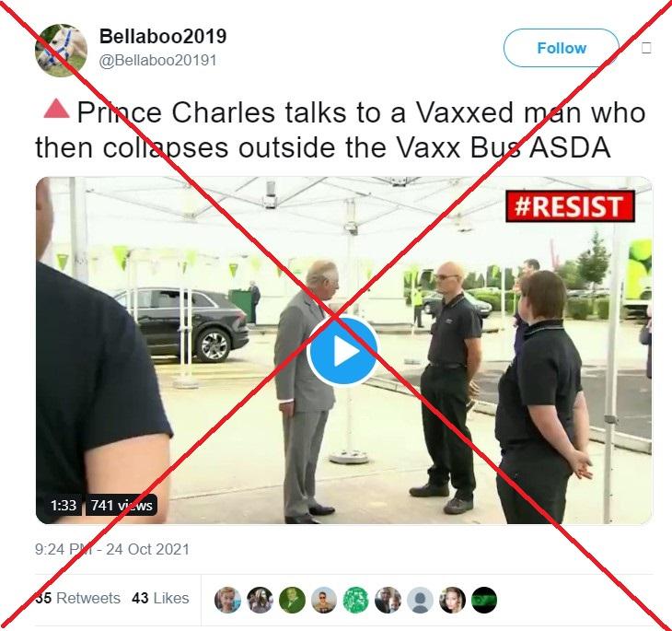Click the fourth liker avatar
The height and width of the screenshot is (631, 672).
click(x=323, y=600)
